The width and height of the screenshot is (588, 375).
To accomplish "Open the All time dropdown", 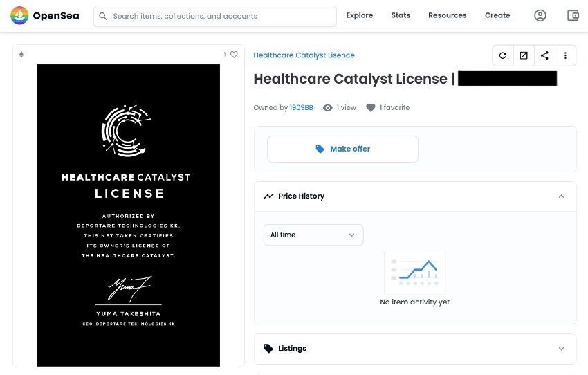I will click(313, 235).
